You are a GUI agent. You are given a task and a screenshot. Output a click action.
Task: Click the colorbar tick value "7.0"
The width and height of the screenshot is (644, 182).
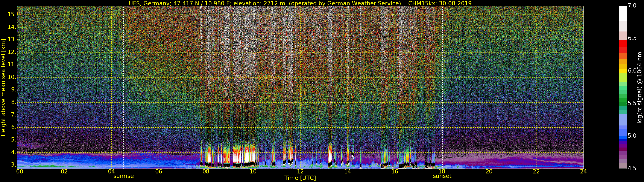click(x=632, y=6)
